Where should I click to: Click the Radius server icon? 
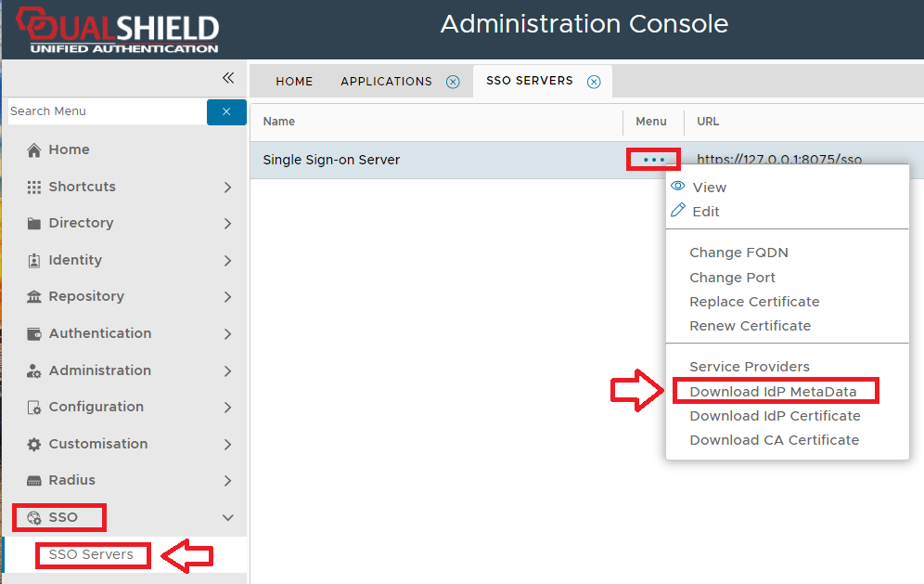pos(34,481)
